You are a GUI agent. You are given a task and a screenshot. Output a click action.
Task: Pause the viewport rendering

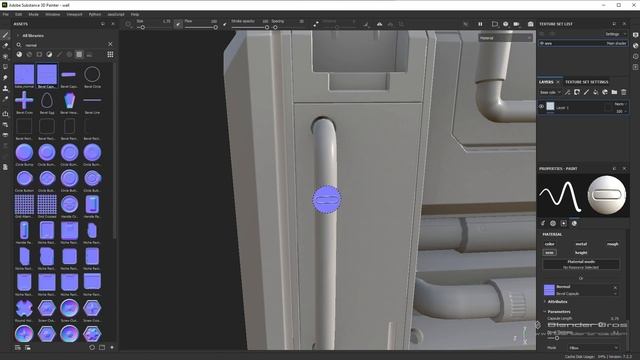[x=480, y=24]
